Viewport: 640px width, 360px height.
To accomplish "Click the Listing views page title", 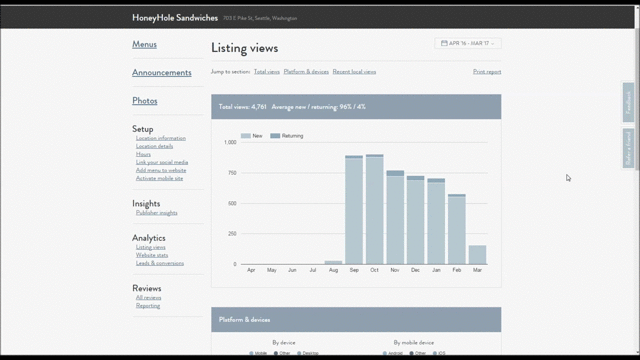I will (244, 48).
